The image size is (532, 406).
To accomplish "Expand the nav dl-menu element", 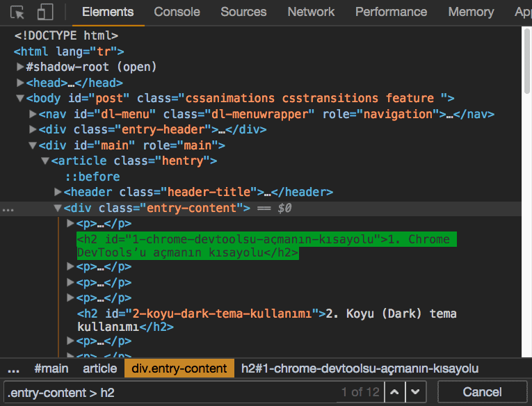I will 33,114.
